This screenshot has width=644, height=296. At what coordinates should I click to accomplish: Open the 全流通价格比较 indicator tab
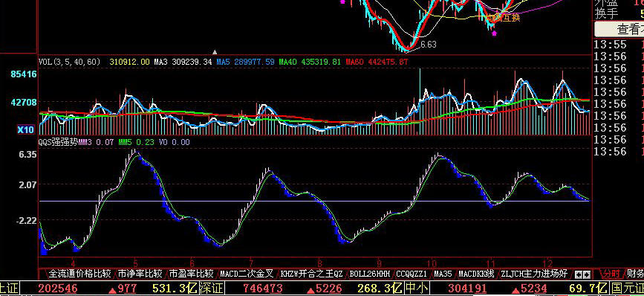79,274
